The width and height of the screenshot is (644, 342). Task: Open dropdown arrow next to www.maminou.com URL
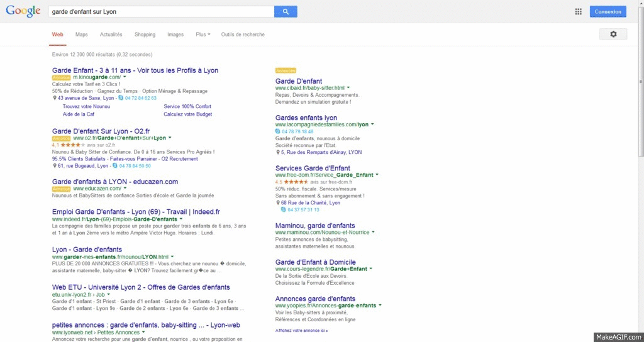373,232
